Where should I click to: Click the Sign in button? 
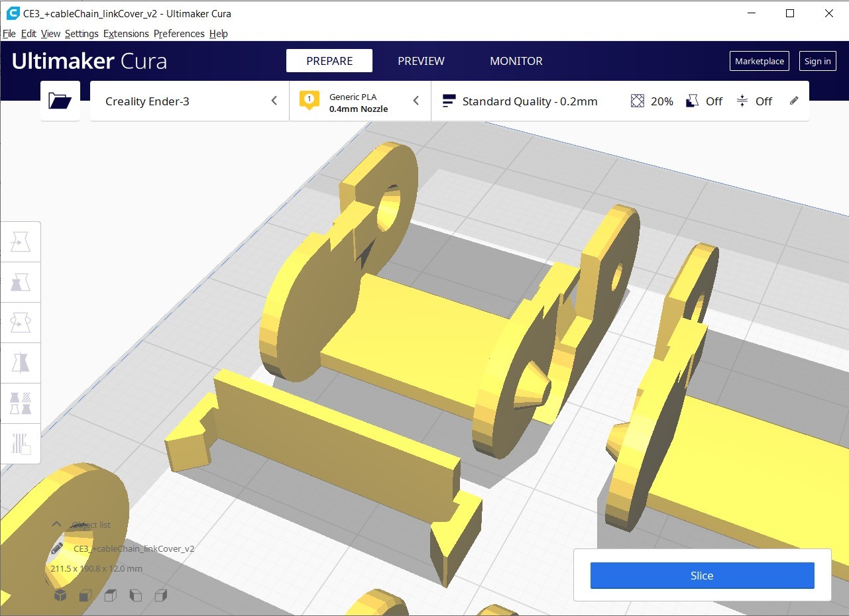(x=817, y=61)
